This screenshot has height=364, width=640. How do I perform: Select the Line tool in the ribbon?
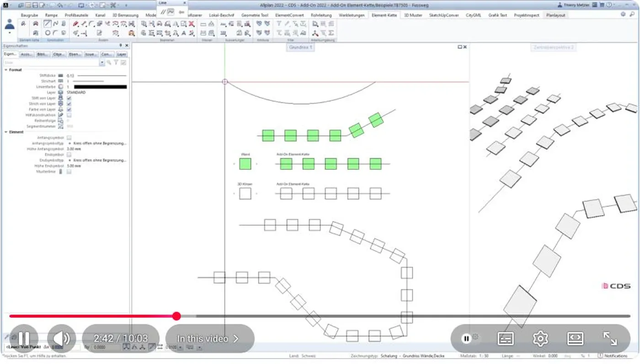[x=48, y=24]
